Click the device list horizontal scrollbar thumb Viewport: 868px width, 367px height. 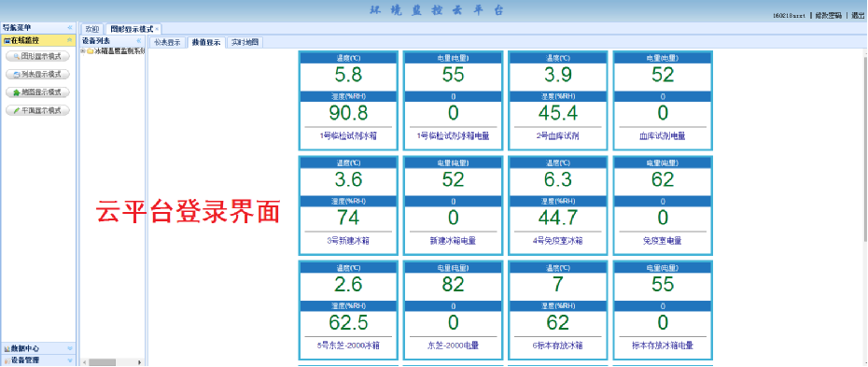click(102, 362)
